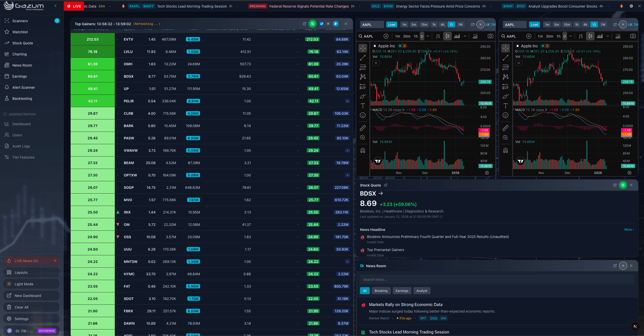Toggle magnet mode in left chart

(362, 150)
